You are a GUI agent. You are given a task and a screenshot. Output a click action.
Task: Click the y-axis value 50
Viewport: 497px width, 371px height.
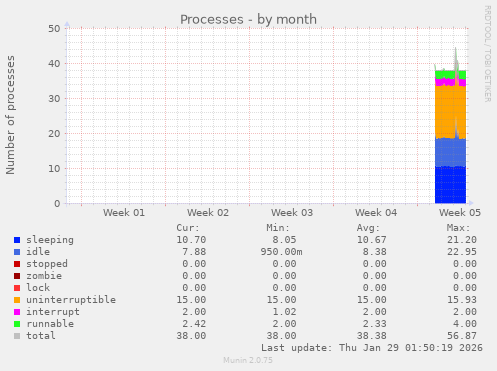54,29
